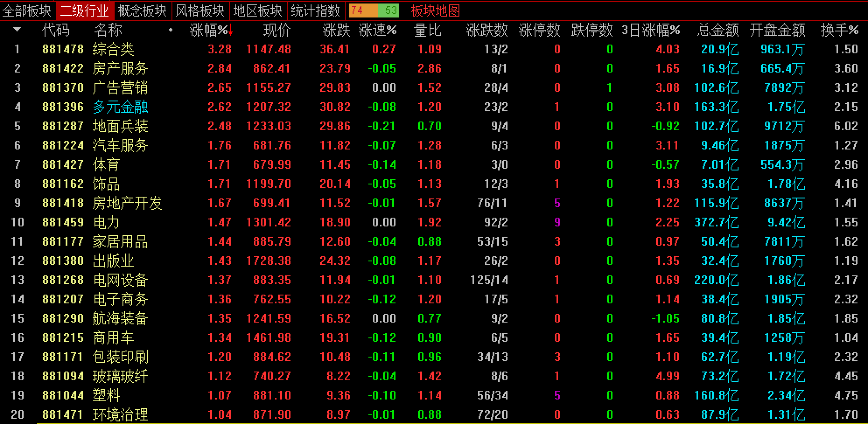Select the 家居用品 sector name
Screen dimensions: 868x424
click(120, 242)
